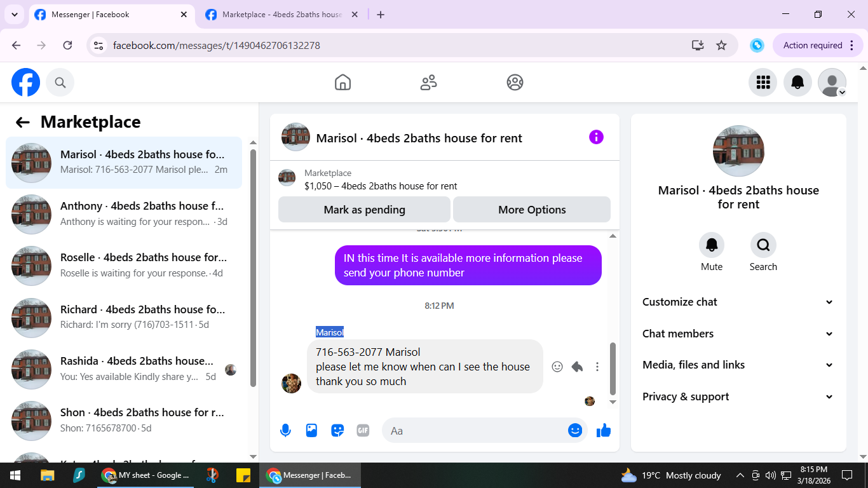Install app icon in the address bar
This screenshot has height=488, width=868.
698,45
